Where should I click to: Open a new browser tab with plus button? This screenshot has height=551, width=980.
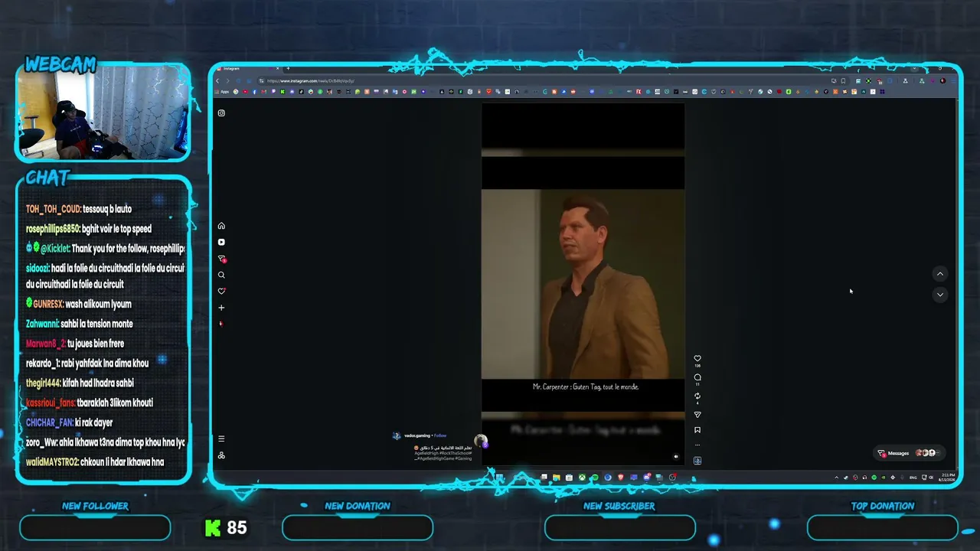286,69
